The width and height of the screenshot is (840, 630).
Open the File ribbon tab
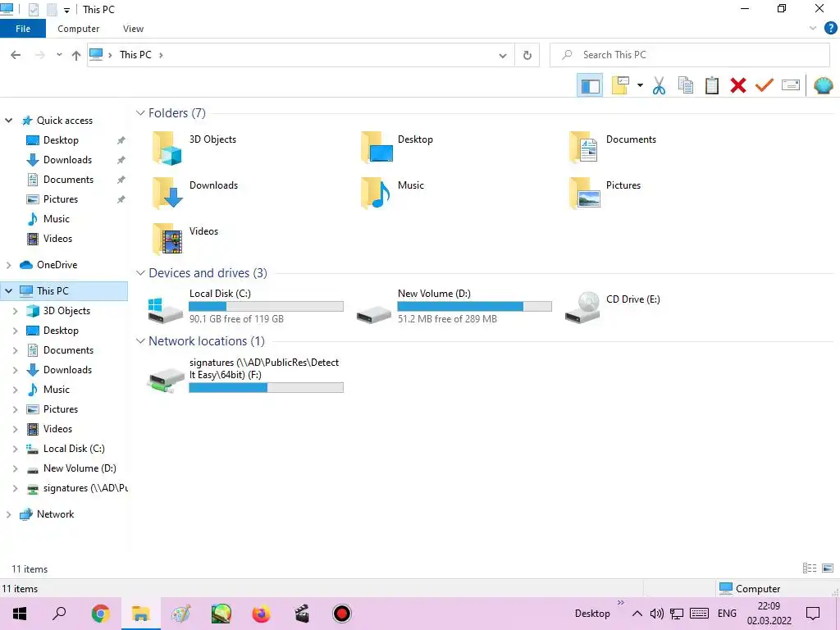(x=23, y=29)
